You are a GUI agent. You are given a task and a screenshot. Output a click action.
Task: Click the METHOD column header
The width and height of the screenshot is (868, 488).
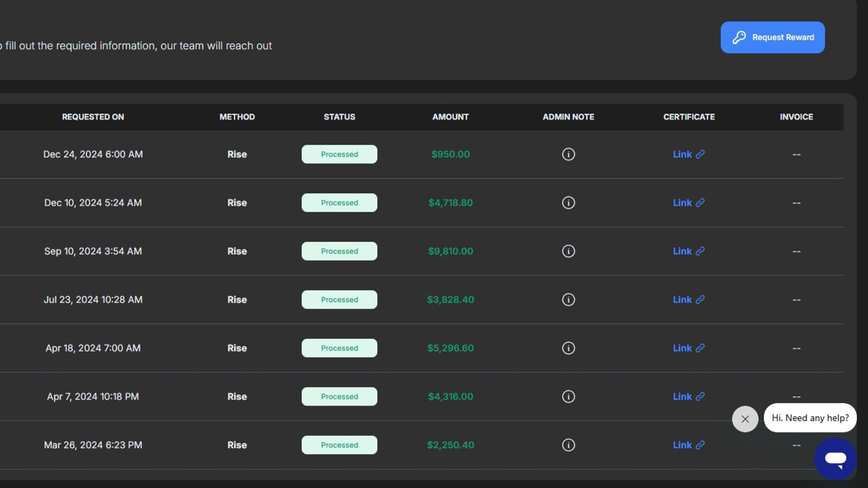pos(237,117)
